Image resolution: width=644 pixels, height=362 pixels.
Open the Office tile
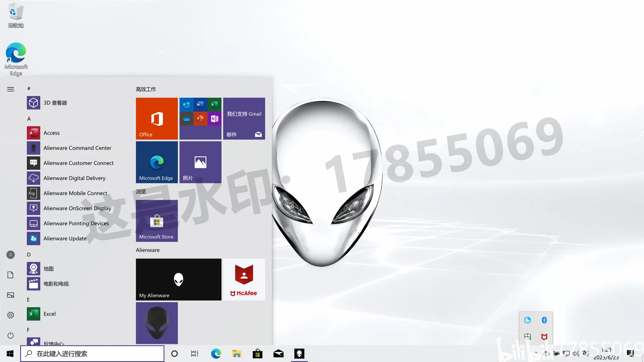[x=157, y=119]
